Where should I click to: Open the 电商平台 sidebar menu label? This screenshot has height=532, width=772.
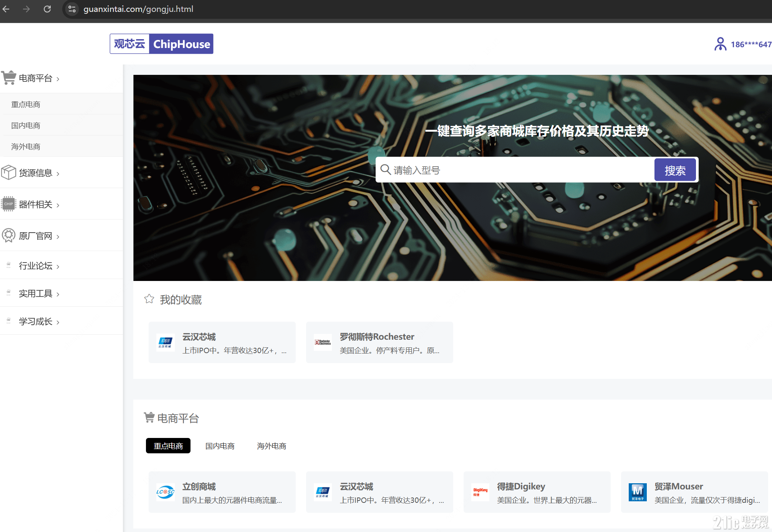point(36,78)
